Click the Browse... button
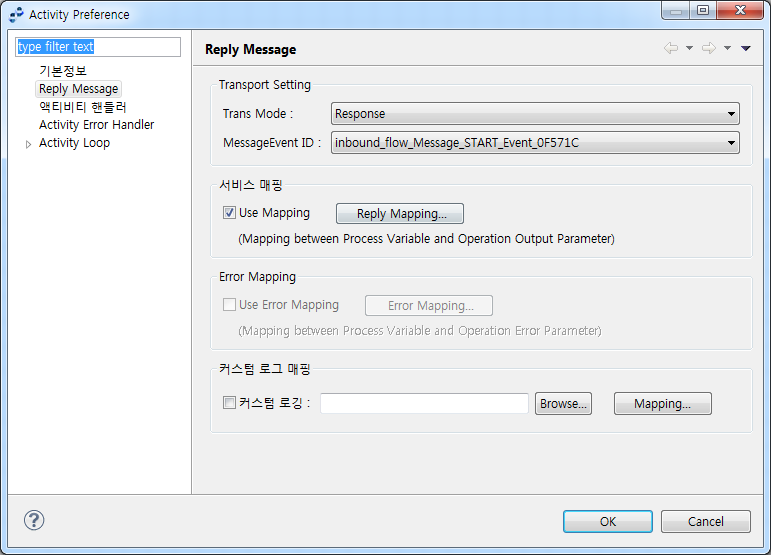771x555 pixels. tap(563, 404)
